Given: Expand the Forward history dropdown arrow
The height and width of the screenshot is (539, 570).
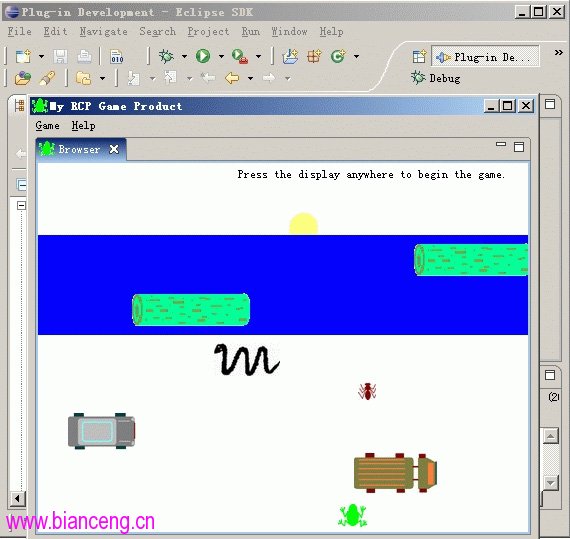Looking at the screenshot, I should point(287,78).
